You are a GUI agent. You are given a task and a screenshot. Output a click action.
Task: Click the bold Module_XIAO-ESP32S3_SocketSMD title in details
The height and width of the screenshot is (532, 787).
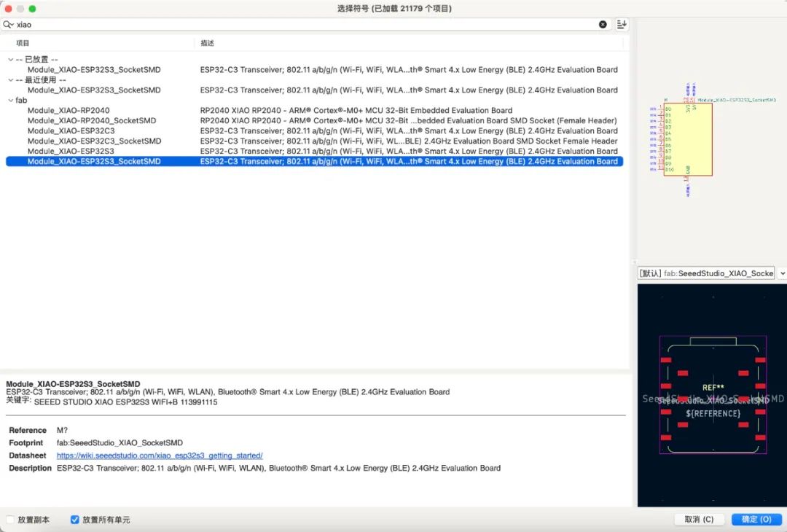coord(73,384)
